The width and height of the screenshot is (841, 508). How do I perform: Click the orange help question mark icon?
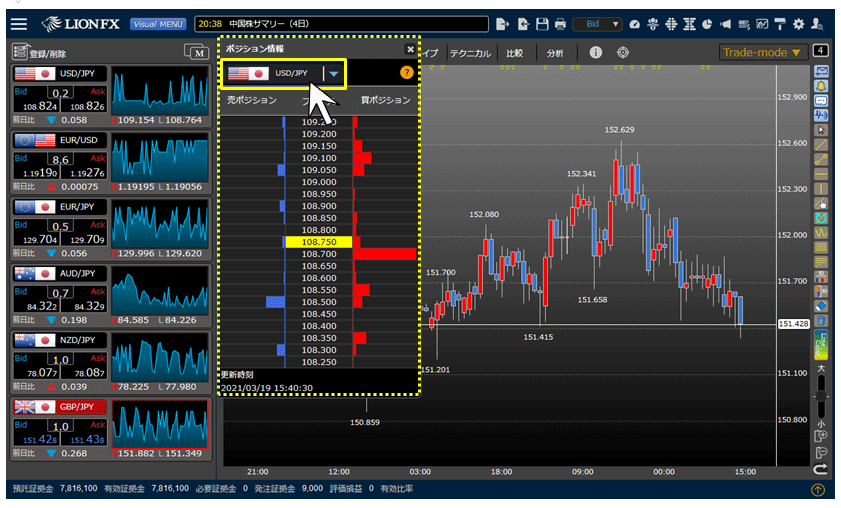[406, 72]
